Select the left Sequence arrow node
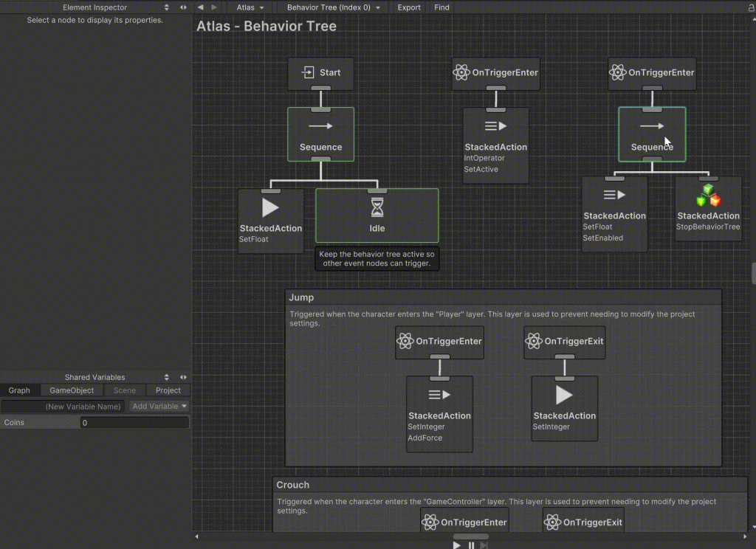 [x=320, y=127]
